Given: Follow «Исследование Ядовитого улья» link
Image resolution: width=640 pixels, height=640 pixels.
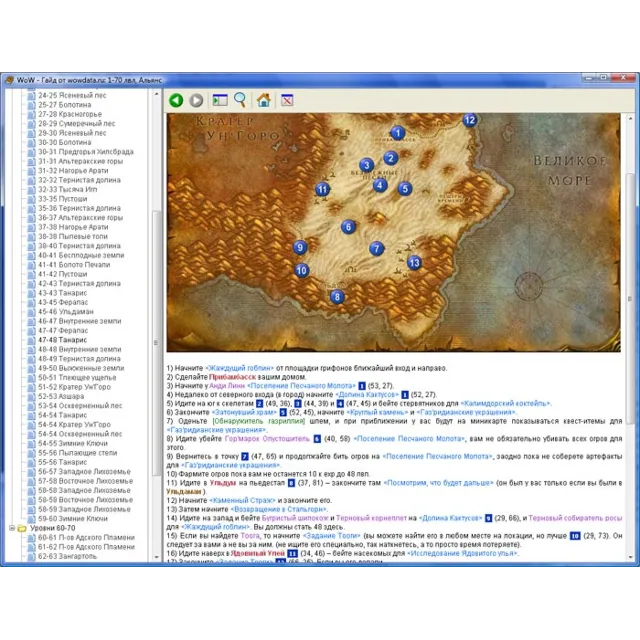Looking at the screenshot, I should pos(463,553).
